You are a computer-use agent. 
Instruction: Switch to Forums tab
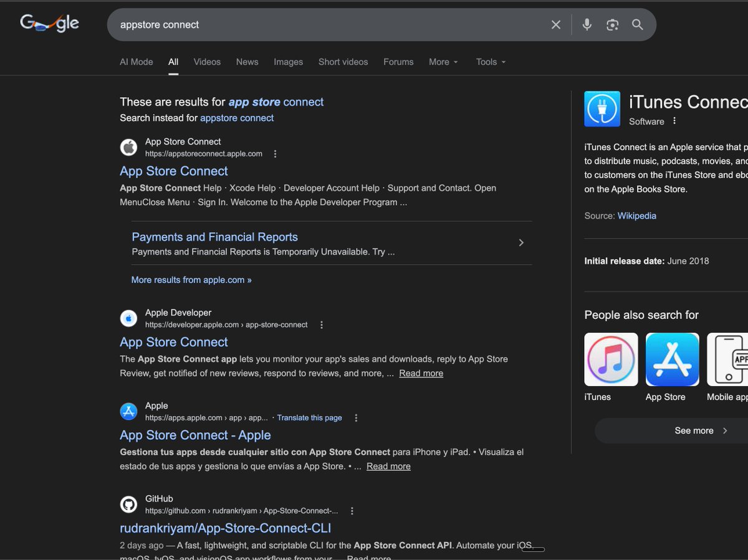(x=398, y=62)
